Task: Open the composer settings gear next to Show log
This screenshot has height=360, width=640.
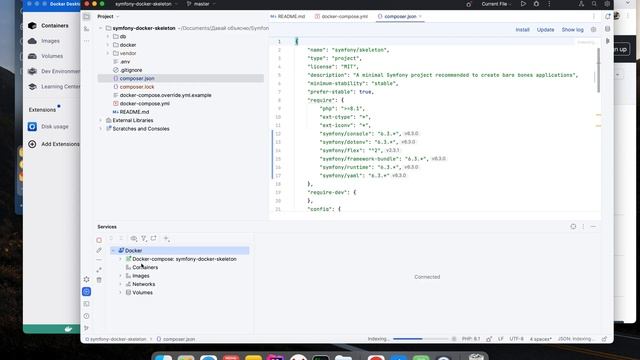Action: 593,30
